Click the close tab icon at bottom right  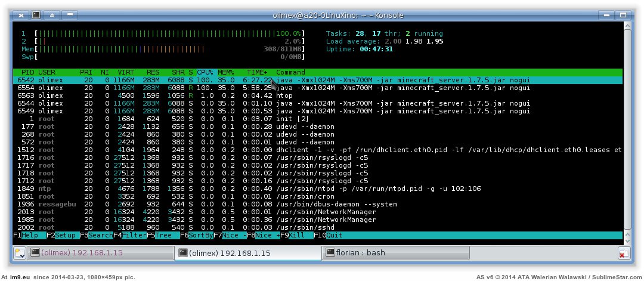[623, 253]
